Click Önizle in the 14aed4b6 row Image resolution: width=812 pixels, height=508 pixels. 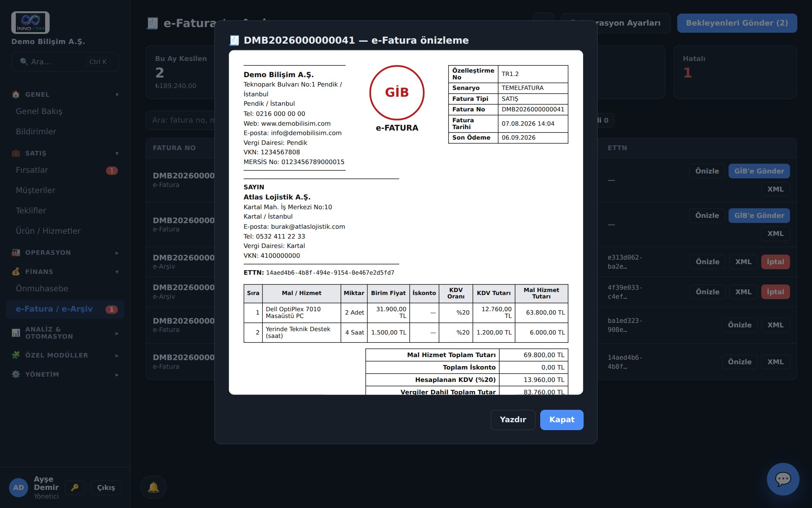tap(739, 362)
